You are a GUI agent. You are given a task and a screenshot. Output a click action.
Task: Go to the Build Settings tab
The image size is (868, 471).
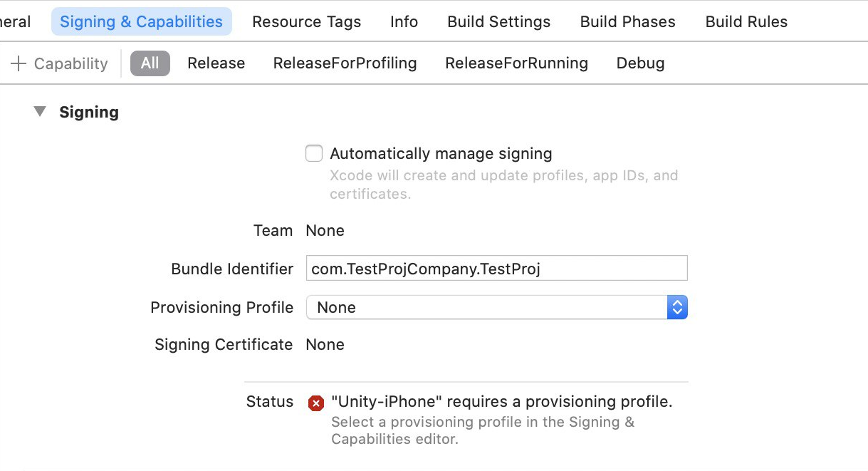click(498, 22)
